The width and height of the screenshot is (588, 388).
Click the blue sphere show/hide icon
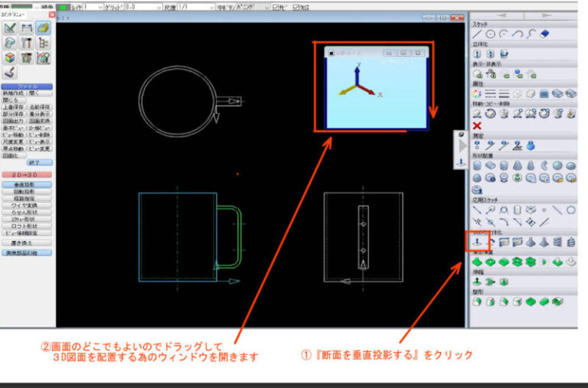518,74
